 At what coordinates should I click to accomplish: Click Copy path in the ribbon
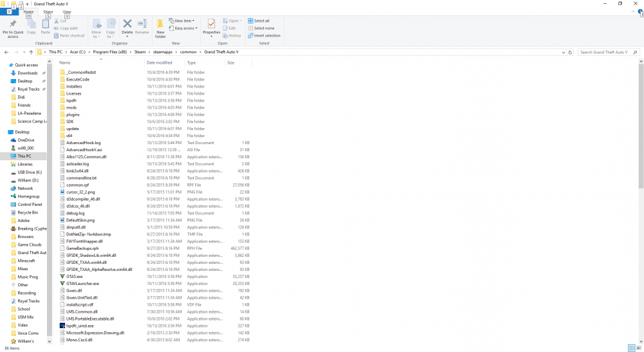pyautogui.click(x=66, y=28)
